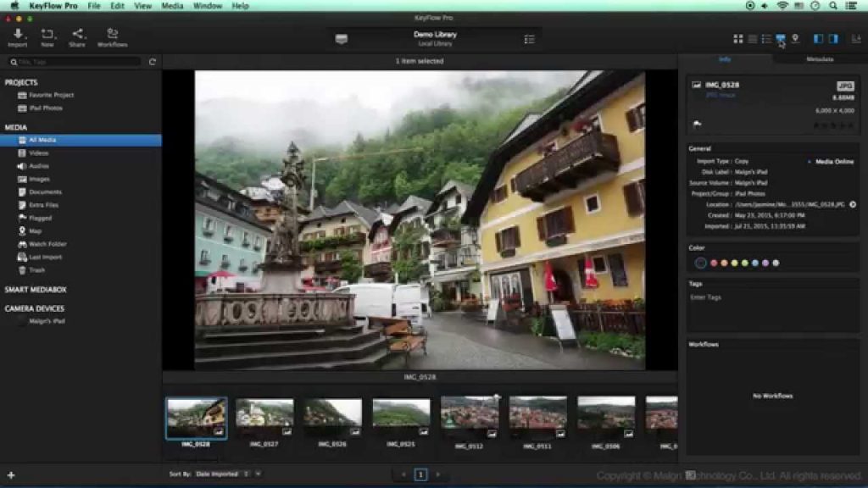Switch to grid thumbnail view
Image resolution: width=868 pixels, height=488 pixels.
coord(737,39)
